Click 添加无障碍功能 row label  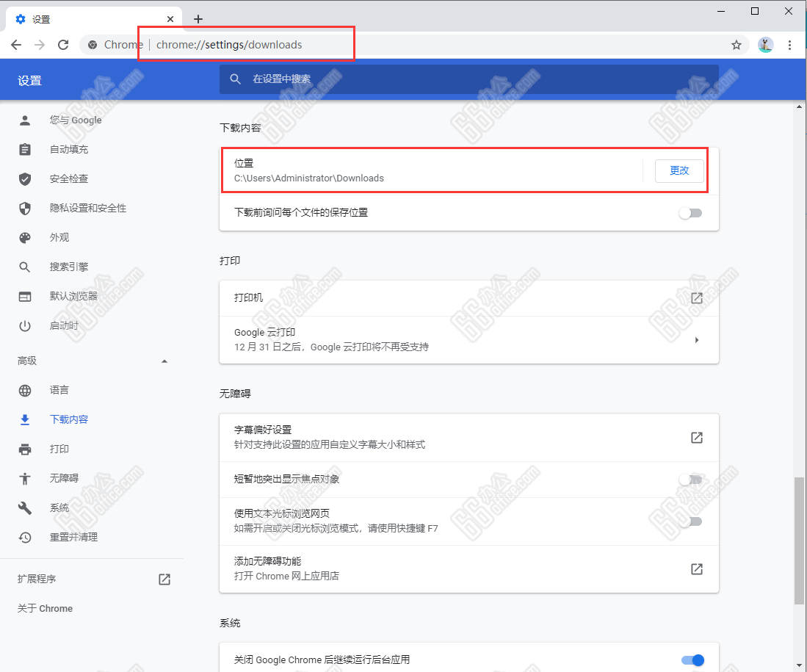pyautogui.click(x=267, y=561)
